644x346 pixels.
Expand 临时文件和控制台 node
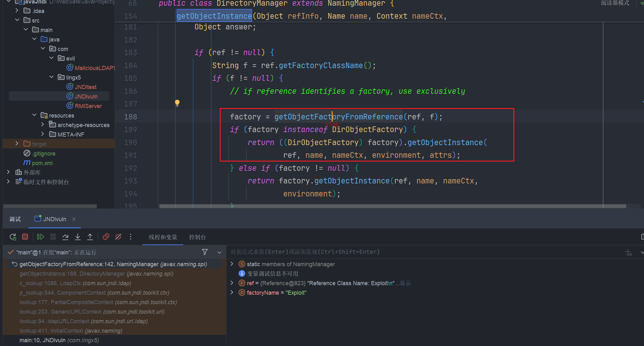click(9, 182)
